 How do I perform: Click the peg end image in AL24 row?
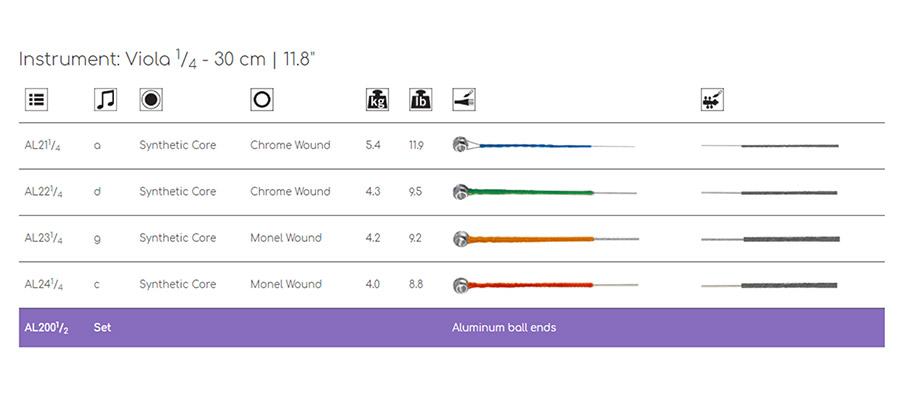pyautogui.click(x=769, y=285)
